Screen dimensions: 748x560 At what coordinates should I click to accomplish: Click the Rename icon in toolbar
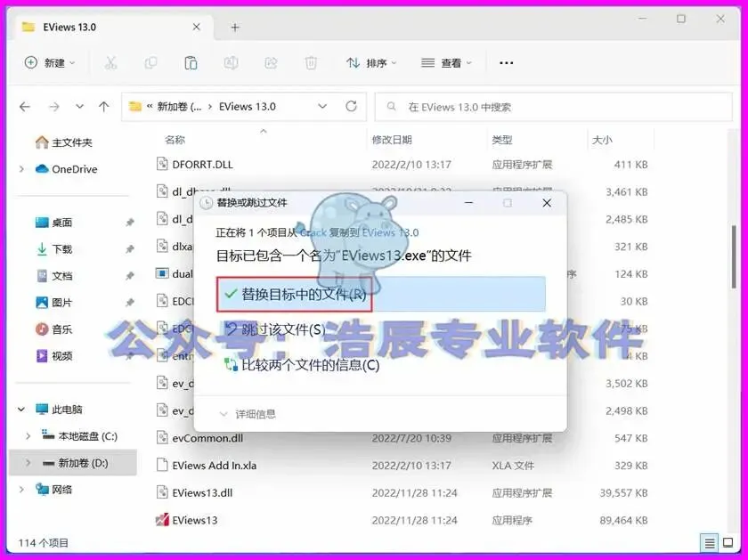(x=231, y=62)
